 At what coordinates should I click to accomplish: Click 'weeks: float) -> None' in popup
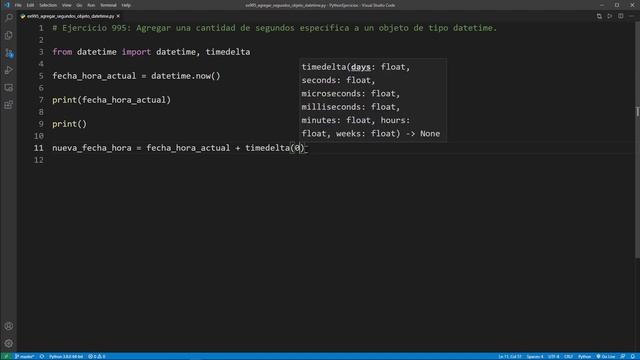(x=388, y=134)
